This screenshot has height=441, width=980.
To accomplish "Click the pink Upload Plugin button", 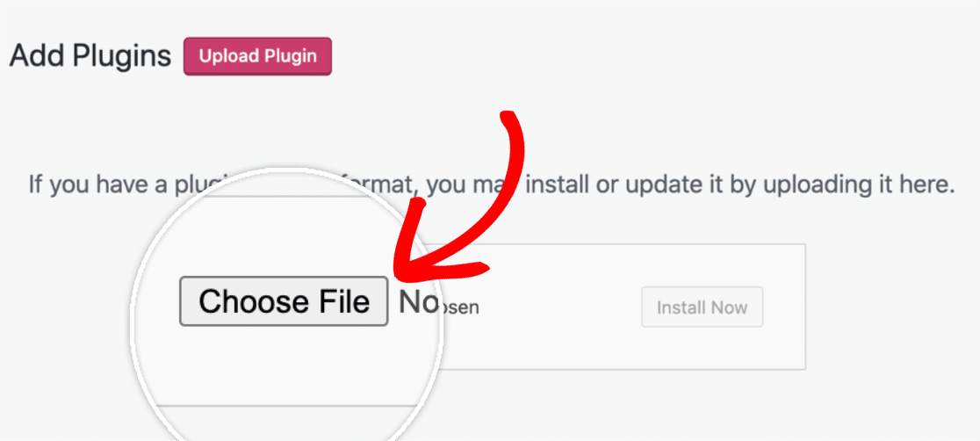I will tap(257, 56).
